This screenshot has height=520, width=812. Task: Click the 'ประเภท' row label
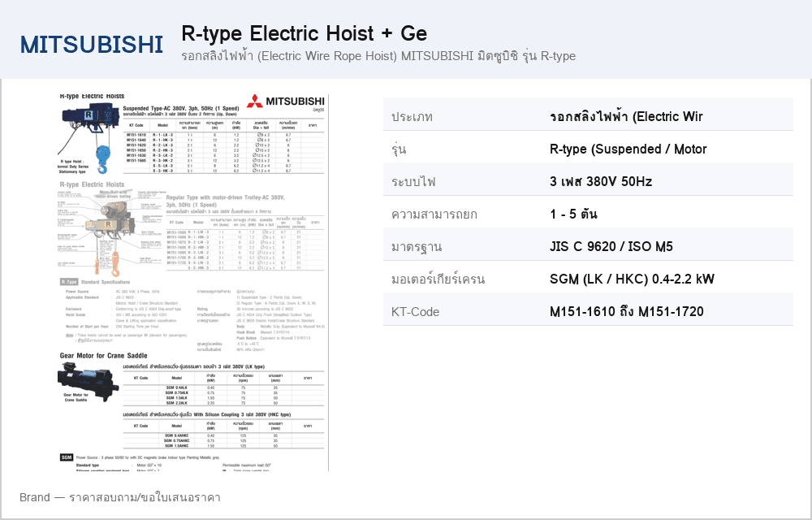pyautogui.click(x=412, y=117)
